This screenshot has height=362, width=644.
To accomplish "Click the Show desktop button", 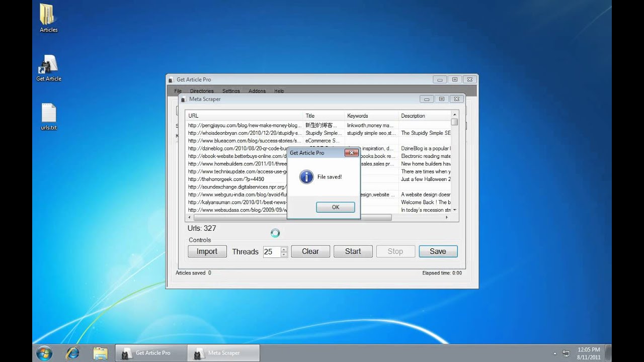I will (x=609, y=353).
